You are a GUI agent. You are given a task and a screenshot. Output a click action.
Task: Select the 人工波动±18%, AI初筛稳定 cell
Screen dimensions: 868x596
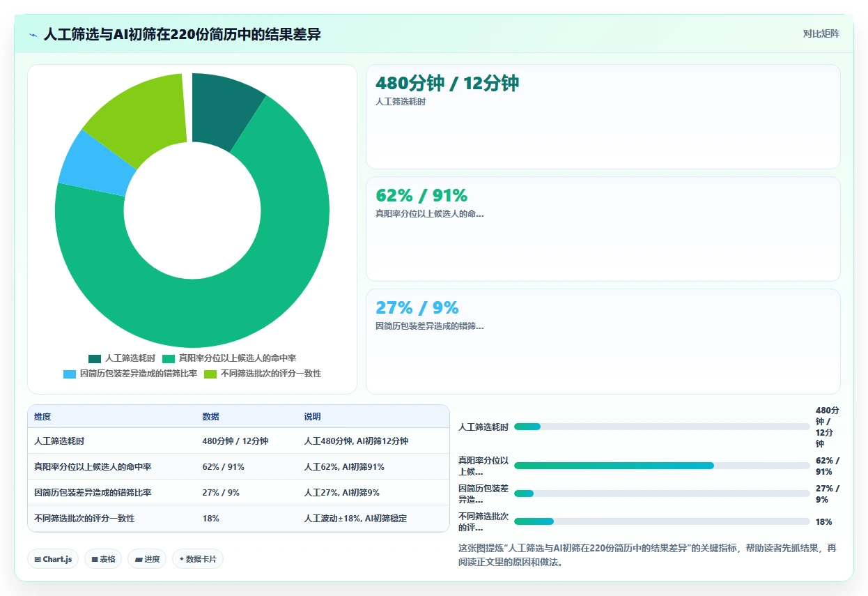(374, 519)
